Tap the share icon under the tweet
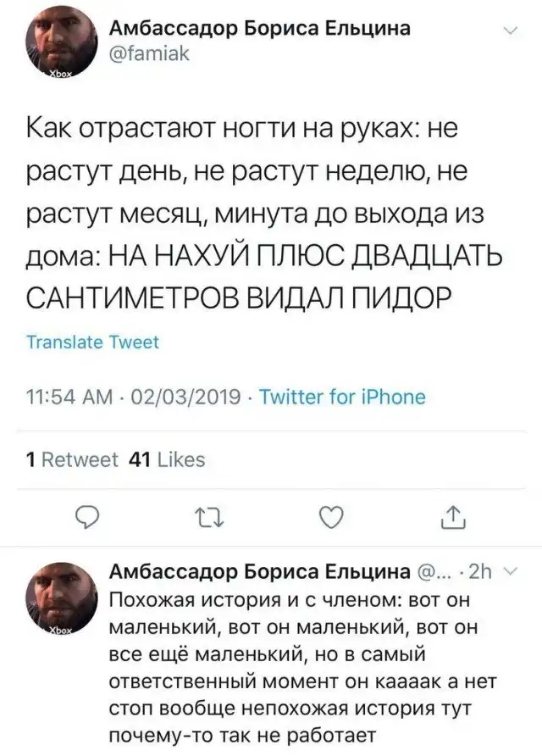The image size is (542, 756). (452, 514)
